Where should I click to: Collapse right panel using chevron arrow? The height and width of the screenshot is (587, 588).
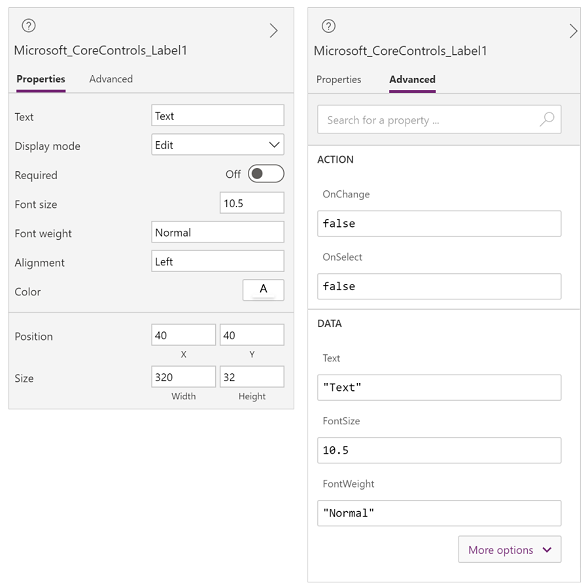(573, 31)
